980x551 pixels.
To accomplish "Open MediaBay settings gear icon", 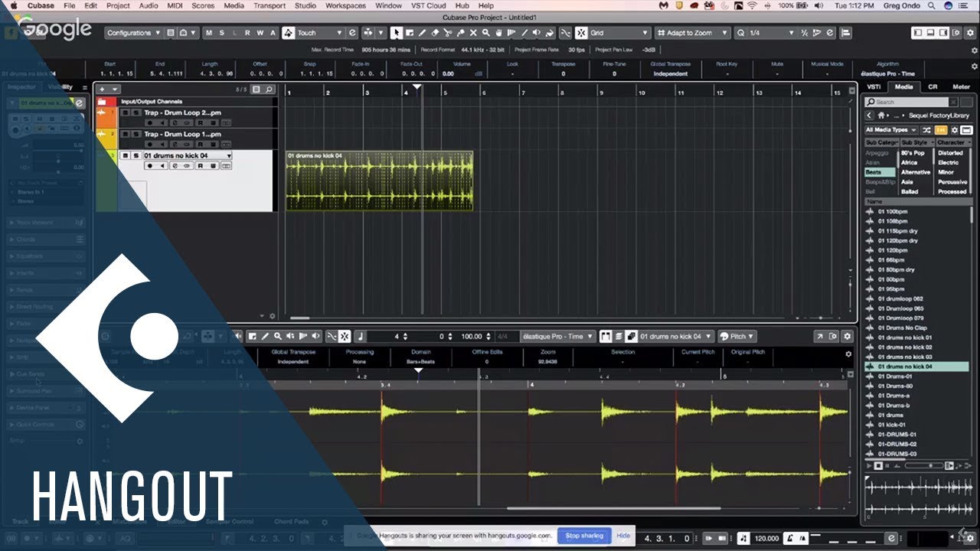I will click(955, 130).
